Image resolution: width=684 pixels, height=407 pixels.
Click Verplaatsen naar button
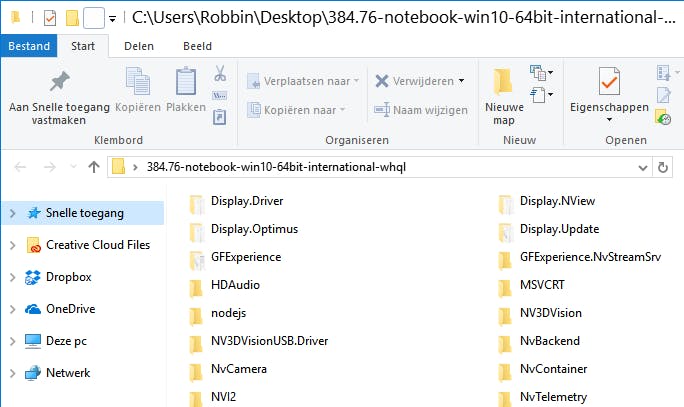click(x=303, y=81)
